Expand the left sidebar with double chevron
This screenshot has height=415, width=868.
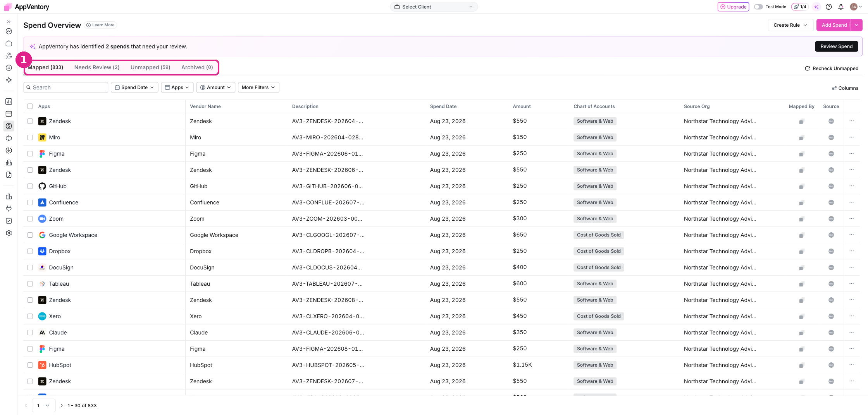point(9,22)
